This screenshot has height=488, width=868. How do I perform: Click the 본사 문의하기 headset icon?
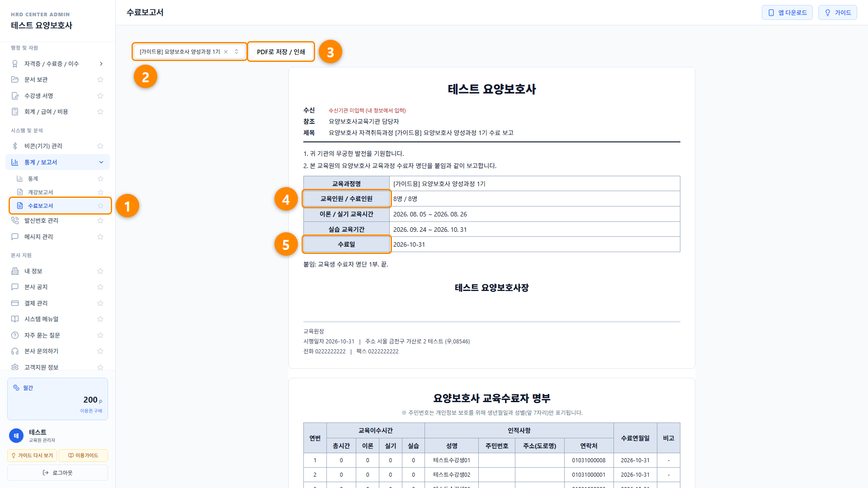15,351
